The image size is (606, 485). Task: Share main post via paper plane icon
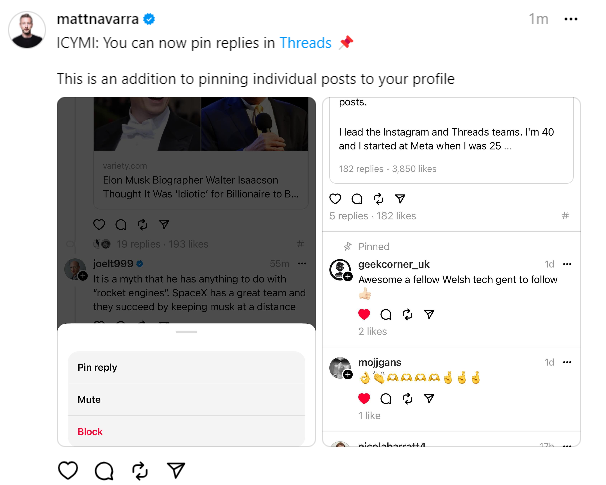pyautogui.click(x=176, y=470)
